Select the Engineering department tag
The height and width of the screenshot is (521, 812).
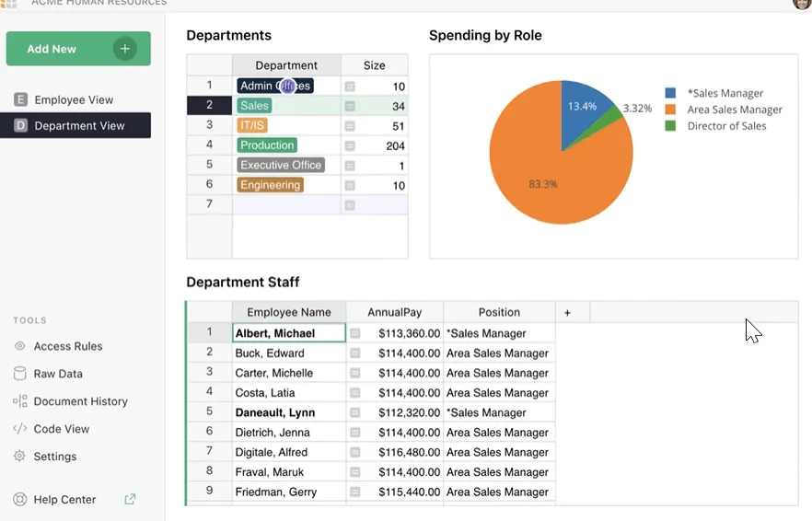click(270, 185)
